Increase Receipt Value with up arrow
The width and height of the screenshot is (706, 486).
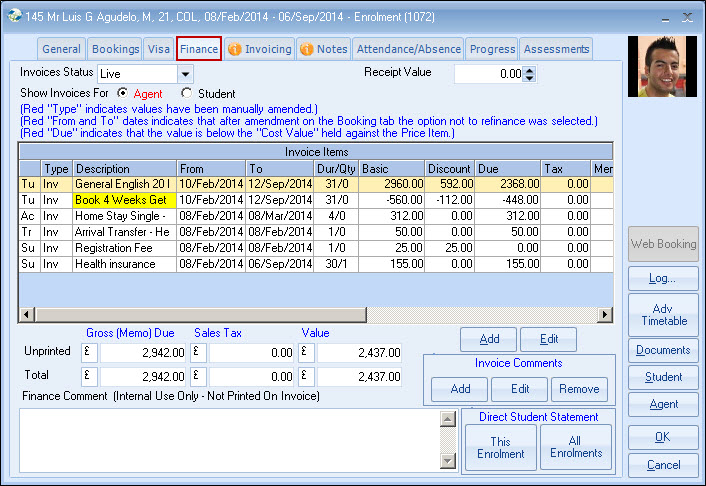coord(530,69)
